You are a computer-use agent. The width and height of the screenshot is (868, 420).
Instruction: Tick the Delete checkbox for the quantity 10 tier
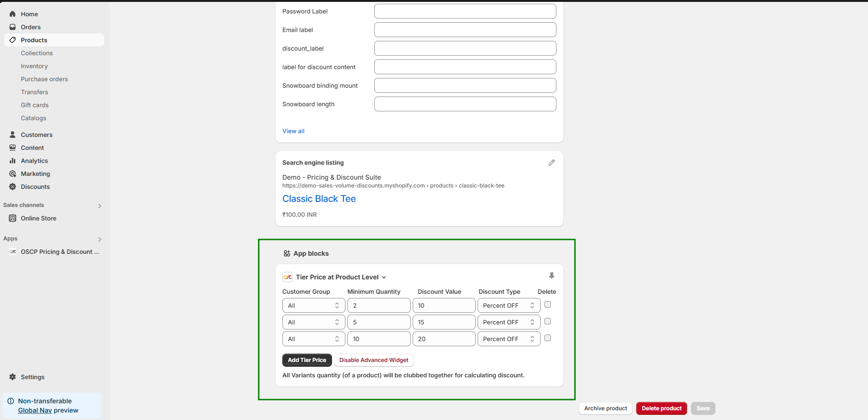[548, 338]
